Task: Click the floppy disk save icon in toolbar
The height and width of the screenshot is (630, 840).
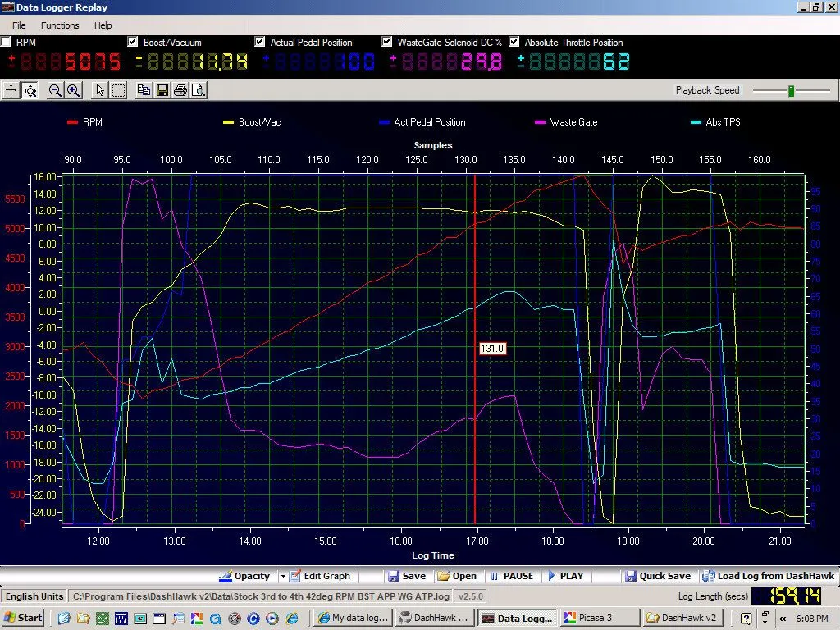Action: click(x=162, y=90)
